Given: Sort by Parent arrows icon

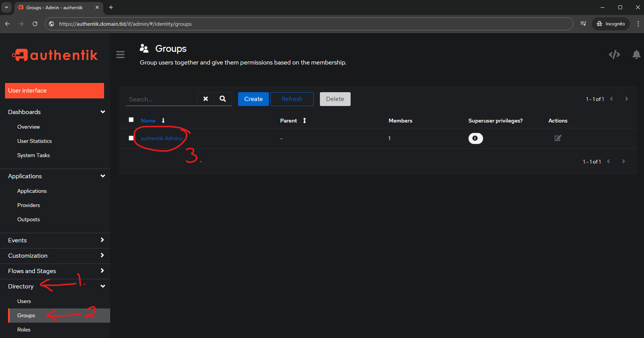Looking at the screenshot, I should click(305, 121).
